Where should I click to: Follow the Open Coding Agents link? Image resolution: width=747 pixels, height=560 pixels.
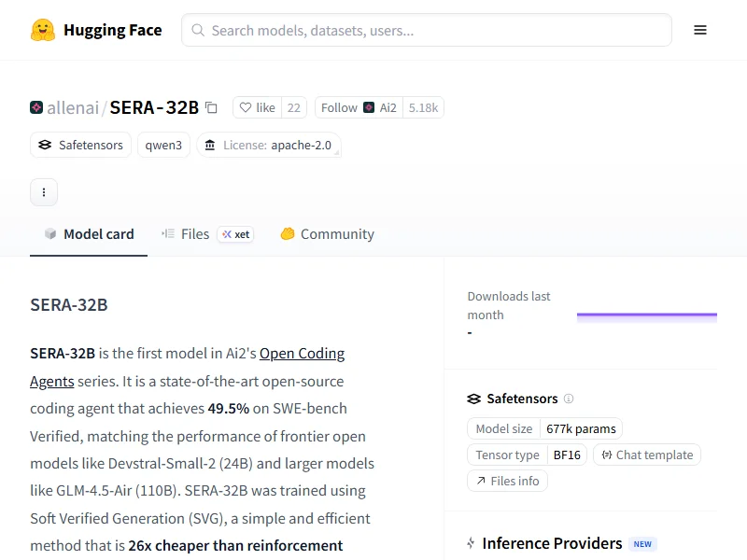[x=302, y=354]
